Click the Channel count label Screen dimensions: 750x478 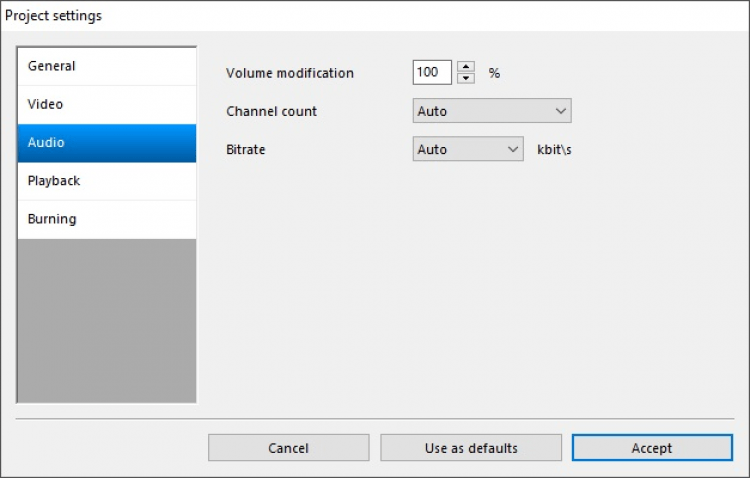click(271, 111)
